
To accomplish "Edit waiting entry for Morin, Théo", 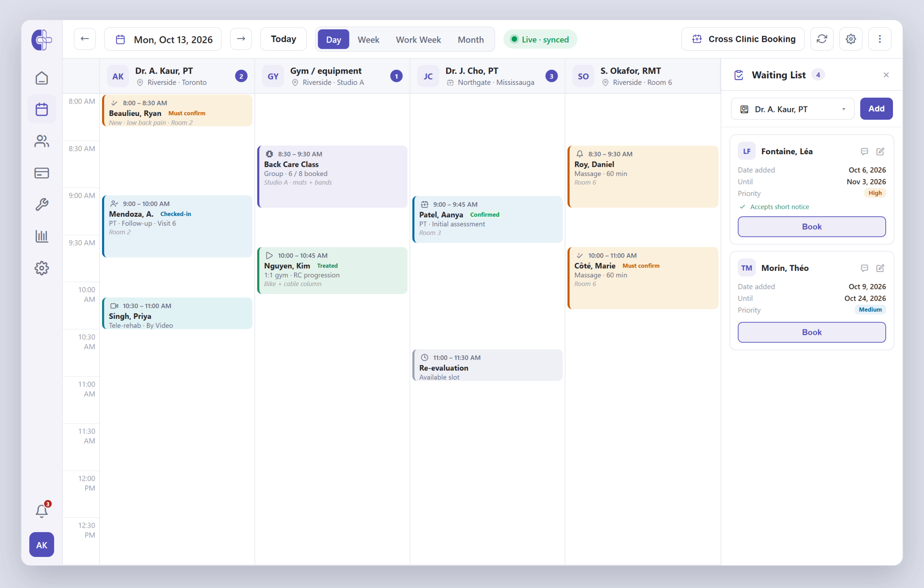I will [880, 268].
